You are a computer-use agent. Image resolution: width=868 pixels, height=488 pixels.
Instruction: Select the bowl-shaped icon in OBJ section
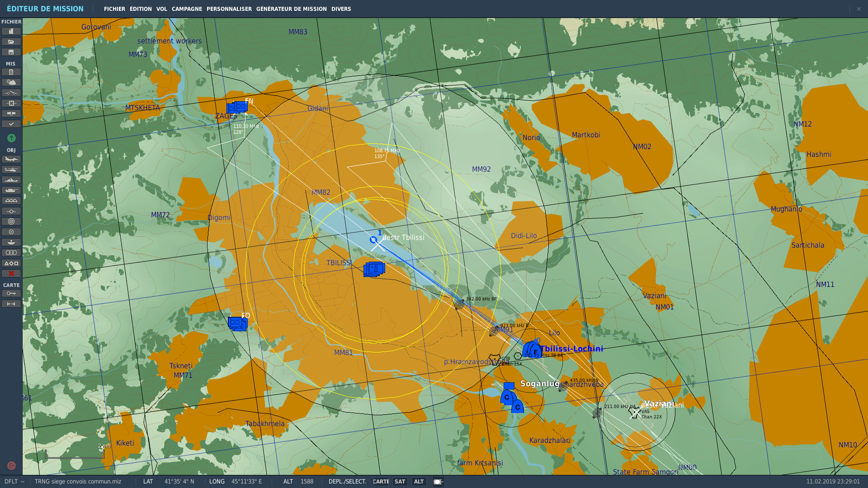pyautogui.click(x=11, y=242)
